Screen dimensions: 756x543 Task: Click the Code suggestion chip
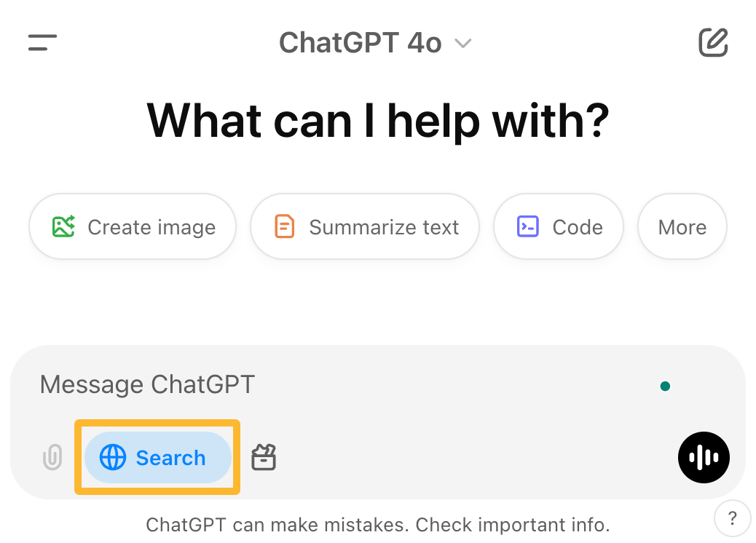point(558,226)
